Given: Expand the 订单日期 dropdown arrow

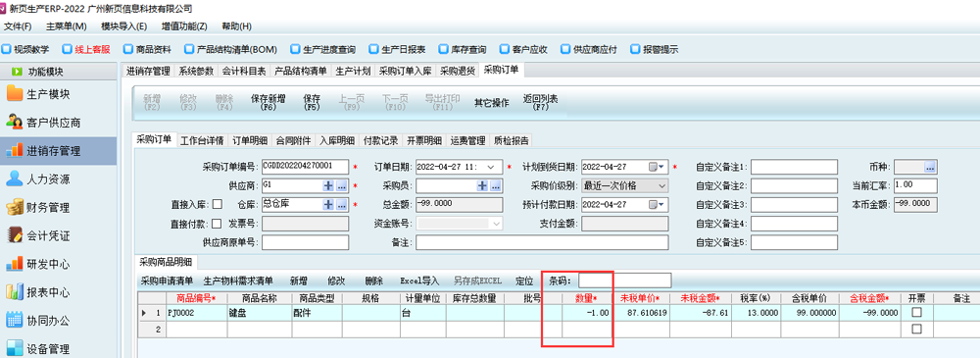Looking at the screenshot, I should [491, 167].
